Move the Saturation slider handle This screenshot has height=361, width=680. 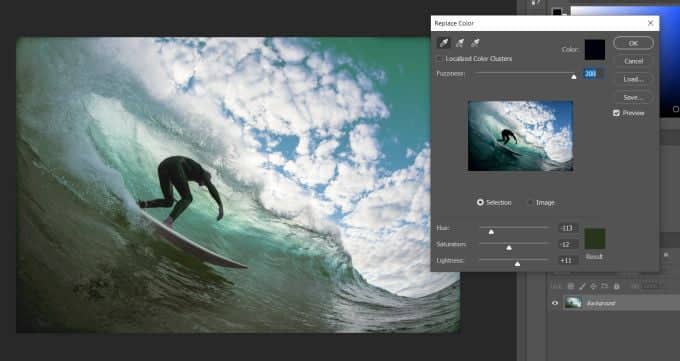click(x=509, y=248)
